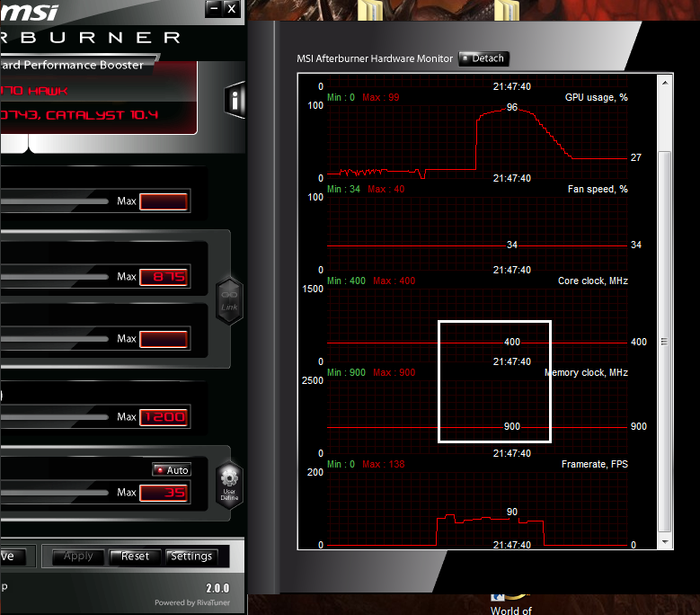Screen dimensions: 700x615
Task: Click the 'Min : 34' fan speed text
Action: (344, 189)
